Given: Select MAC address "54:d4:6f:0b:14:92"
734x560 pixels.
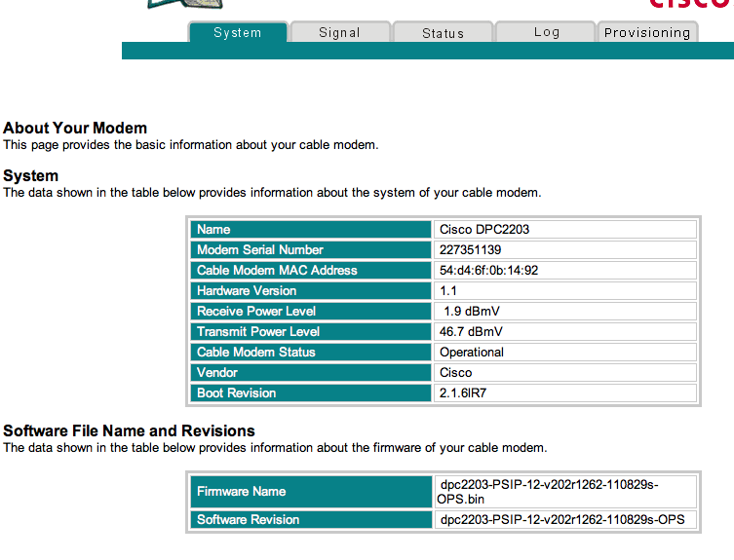Looking at the screenshot, I should [488, 271].
